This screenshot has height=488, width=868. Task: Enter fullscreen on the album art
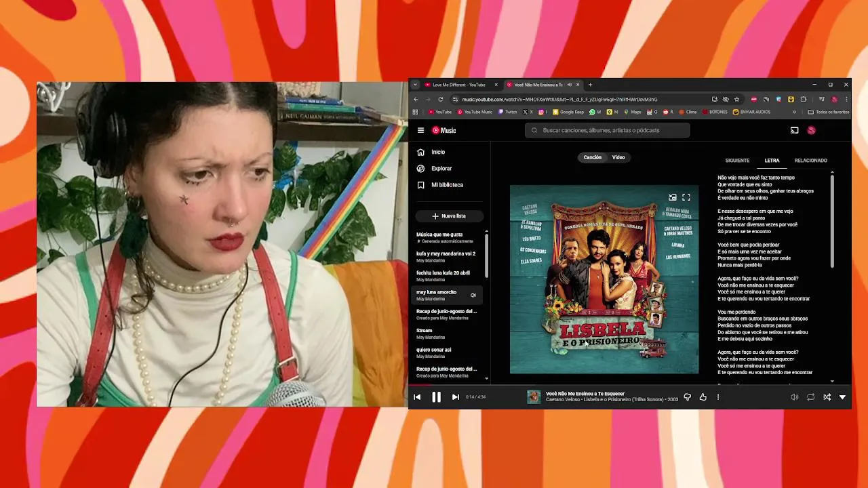click(686, 197)
